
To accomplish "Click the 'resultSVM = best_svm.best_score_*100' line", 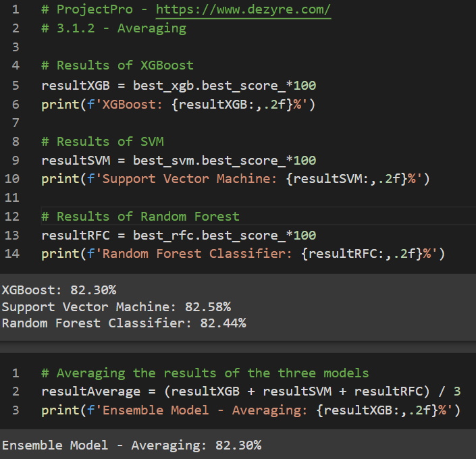I will click(x=179, y=161).
